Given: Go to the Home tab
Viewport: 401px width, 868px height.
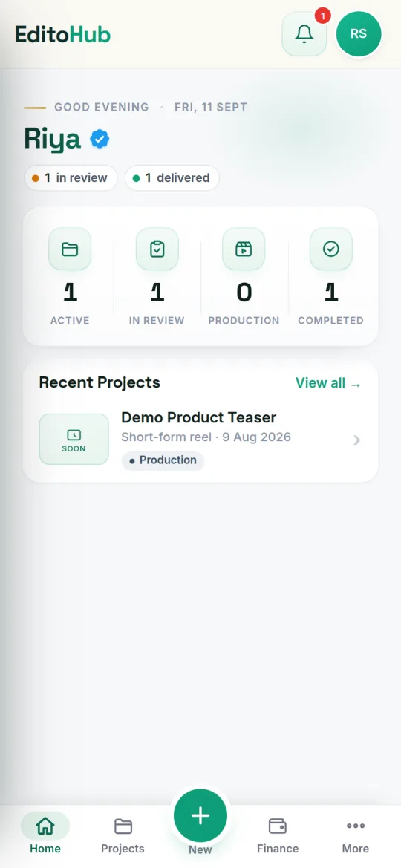Looking at the screenshot, I should pyautogui.click(x=45, y=835).
